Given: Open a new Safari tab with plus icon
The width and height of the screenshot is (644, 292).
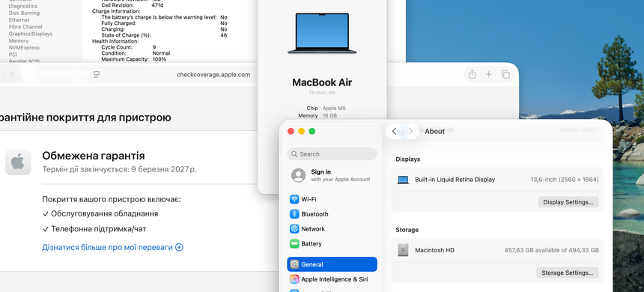Looking at the screenshot, I should pyautogui.click(x=488, y=74).
